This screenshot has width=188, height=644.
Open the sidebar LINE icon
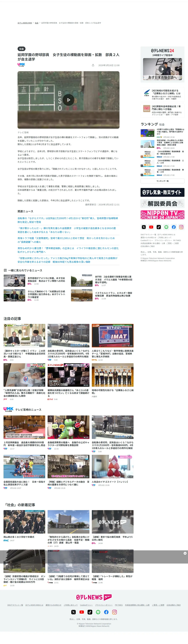point(166,227)
